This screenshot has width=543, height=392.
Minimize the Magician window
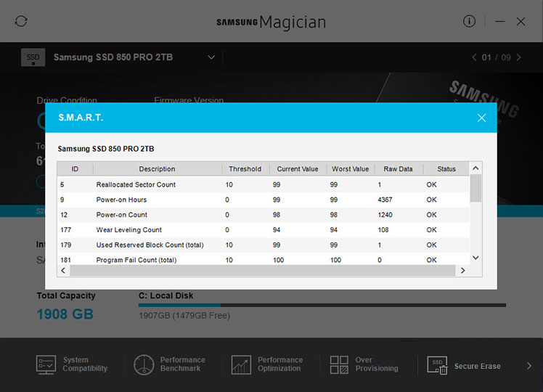click(499, 22)
